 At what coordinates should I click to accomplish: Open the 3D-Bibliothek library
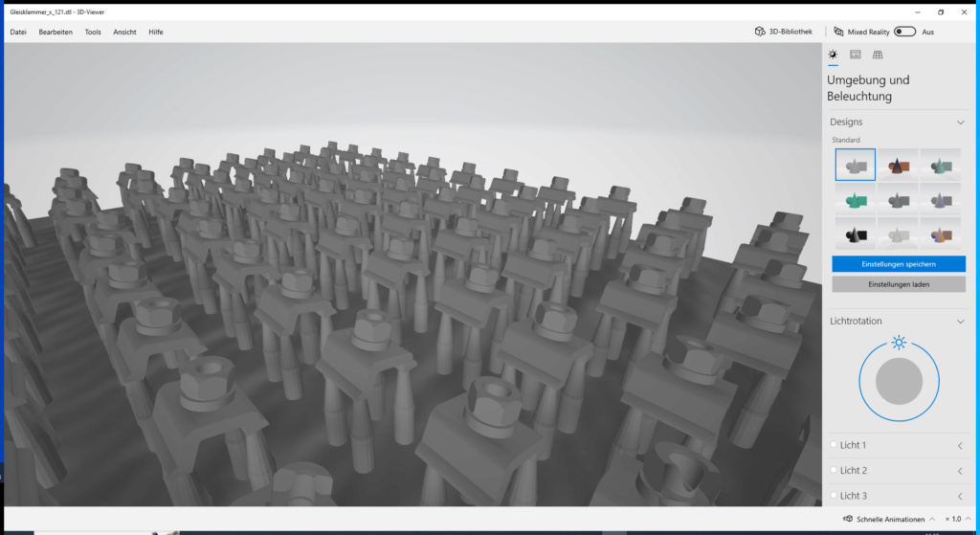coord(784,32)
